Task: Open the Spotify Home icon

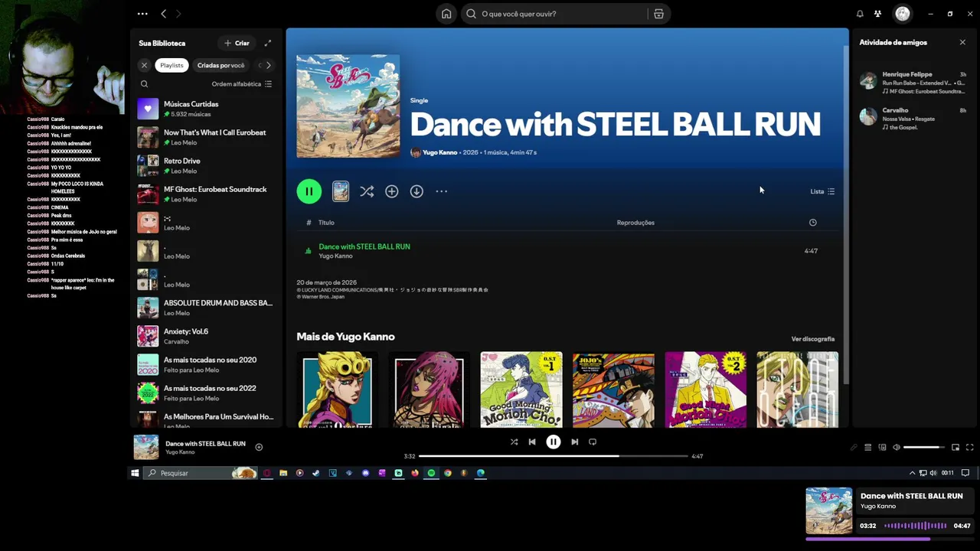Action: pos(446,14)
